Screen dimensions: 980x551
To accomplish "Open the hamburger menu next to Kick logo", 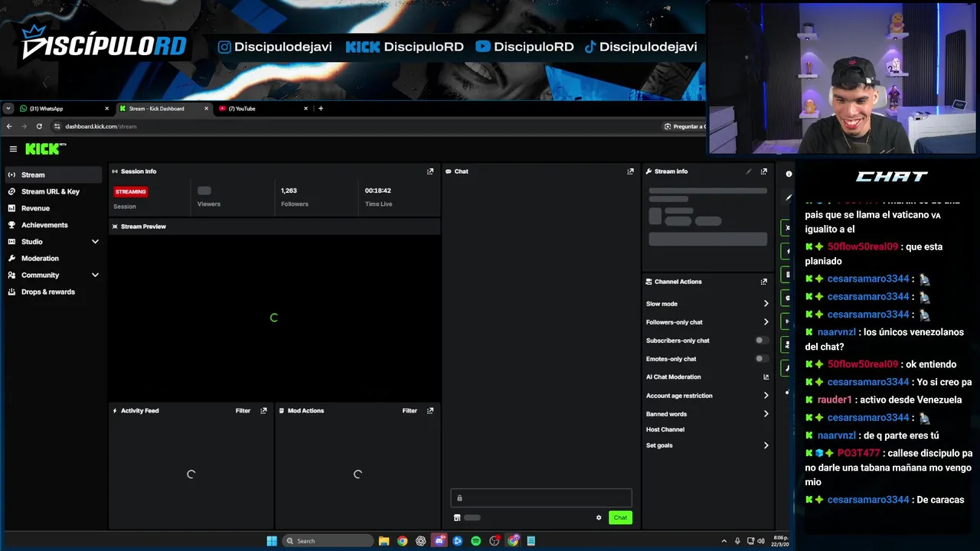I will [x=13, y=149].
